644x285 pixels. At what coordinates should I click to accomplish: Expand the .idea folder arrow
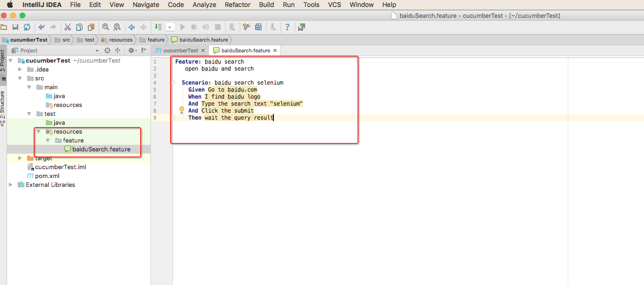point(20,70)
